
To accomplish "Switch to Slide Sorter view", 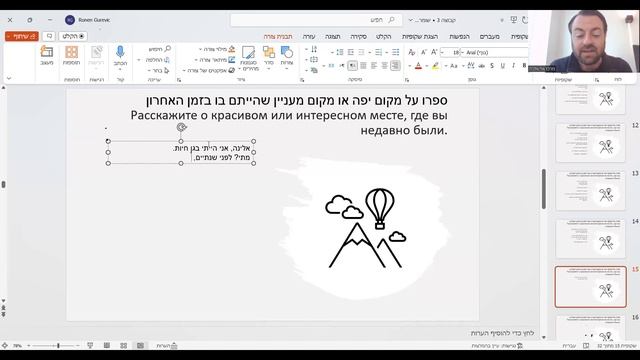I will pos(123,346).
